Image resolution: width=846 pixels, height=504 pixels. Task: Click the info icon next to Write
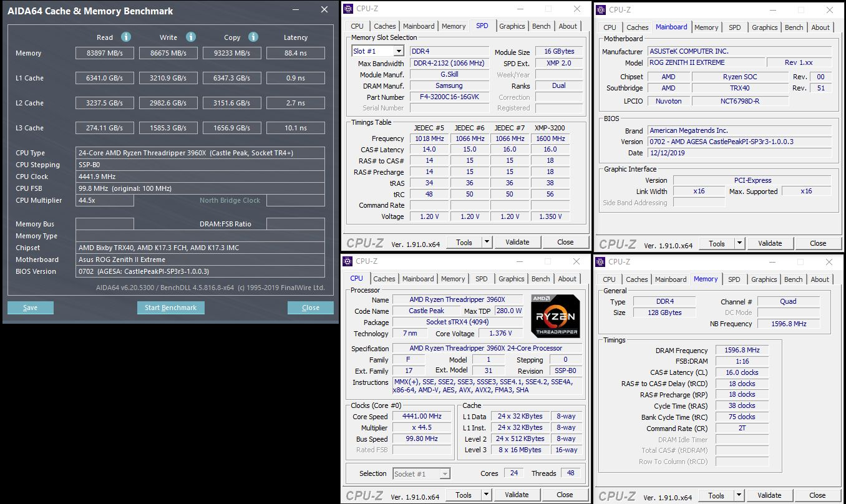coord(191,37)
